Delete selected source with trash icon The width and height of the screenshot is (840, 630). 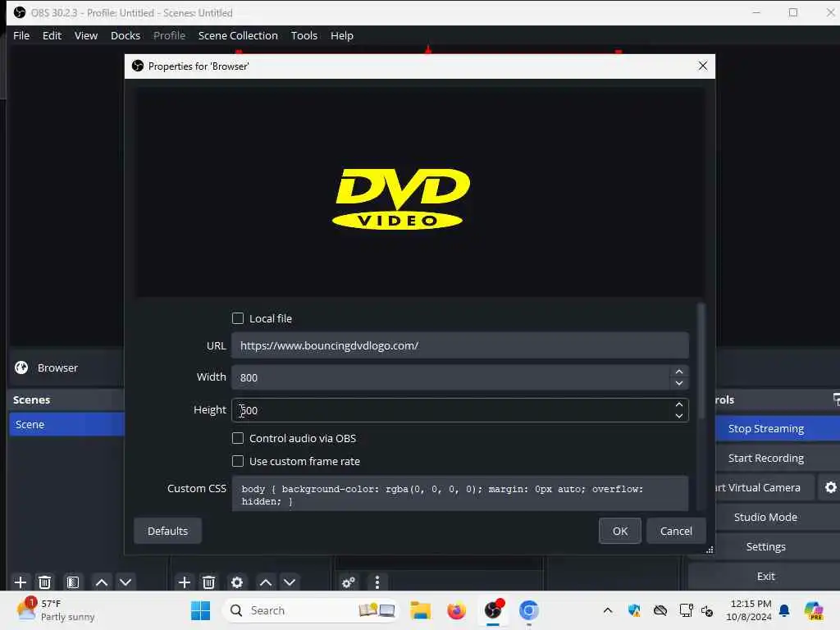[209, 582]
